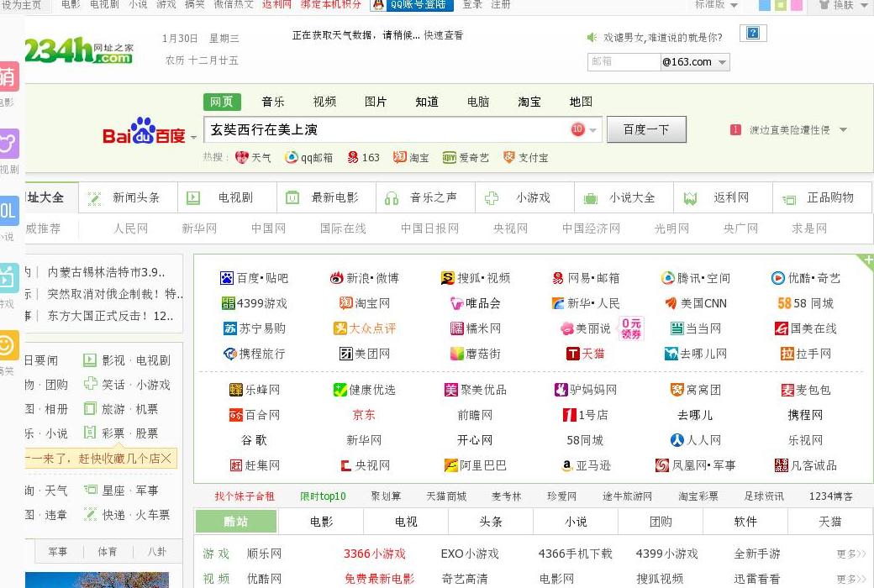Image resolution: width=874 pixels, height=588 pixels.
Task: Open the 标准版 version dropdown
Action: coord(734,5)
